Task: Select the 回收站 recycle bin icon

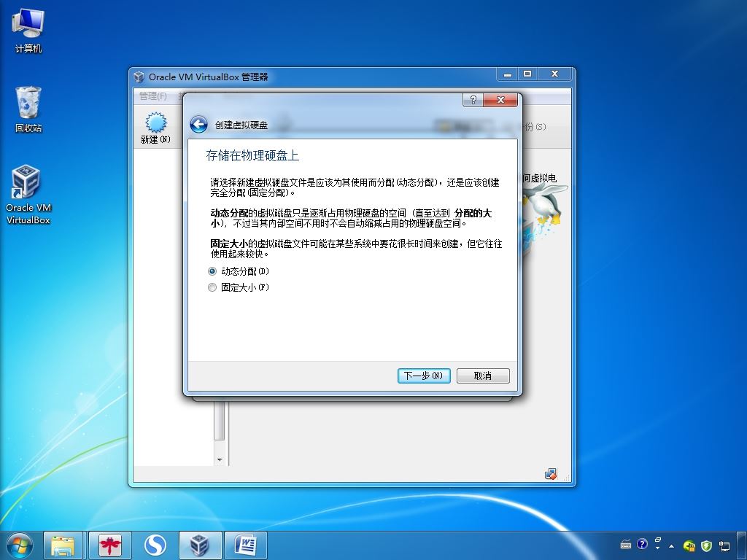Action: pyautogui.click(x=28, y=109)
